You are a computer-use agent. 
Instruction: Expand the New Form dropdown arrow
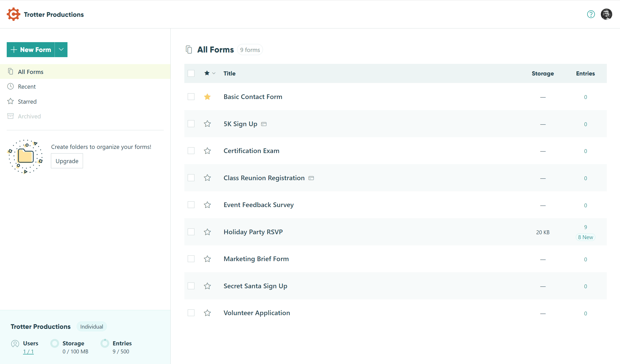coord(61,49)
